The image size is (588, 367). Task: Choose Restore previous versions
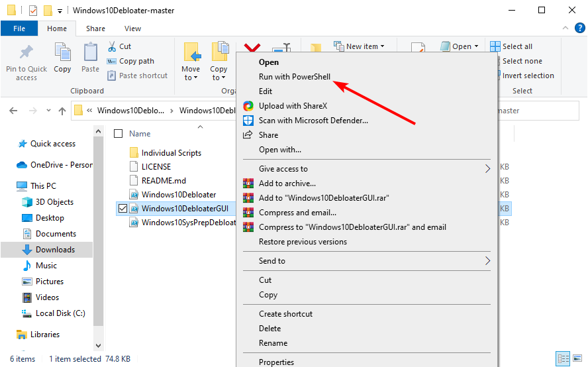click(303, 242)
